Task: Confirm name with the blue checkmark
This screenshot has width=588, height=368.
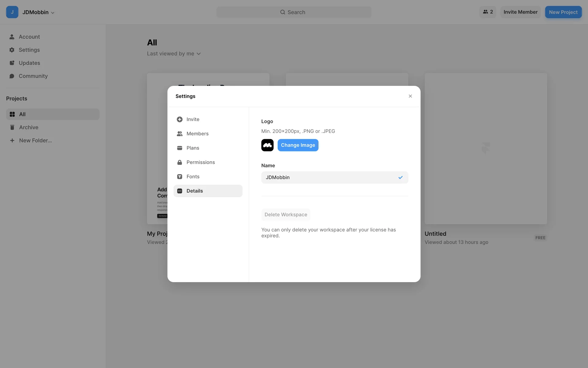Action: point(400,178)
